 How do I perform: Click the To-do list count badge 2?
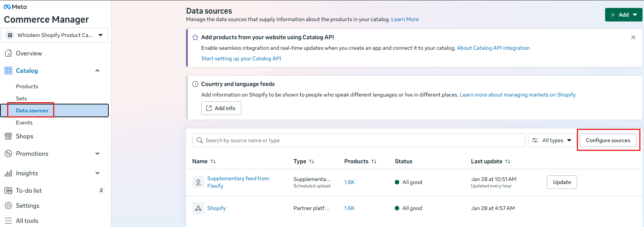pyautogui.click(x=101, y=190)
